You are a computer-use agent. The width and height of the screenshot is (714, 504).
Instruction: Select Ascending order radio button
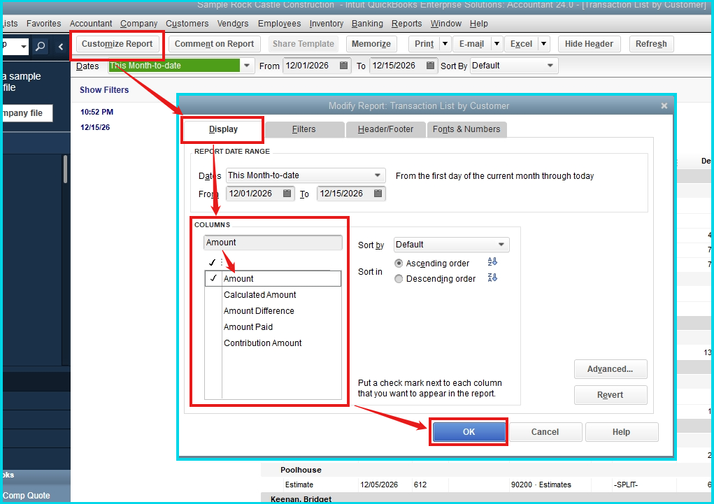[398, 263]
